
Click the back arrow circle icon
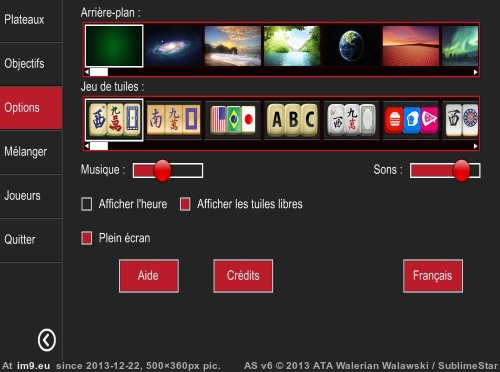[47, 340]
